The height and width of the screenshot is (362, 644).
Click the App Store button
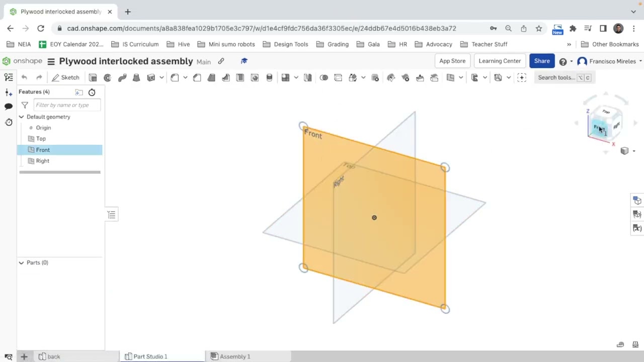point(452,61)
